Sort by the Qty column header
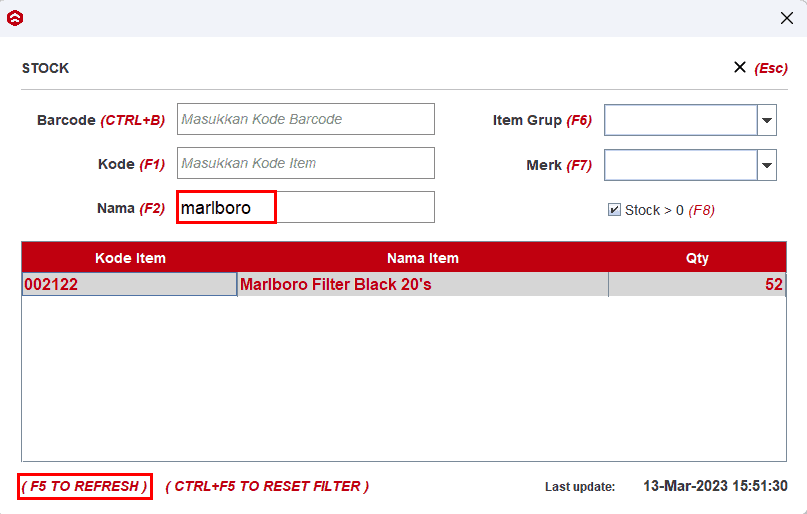This screenshot has width=807, height=514. pos(697,258)
